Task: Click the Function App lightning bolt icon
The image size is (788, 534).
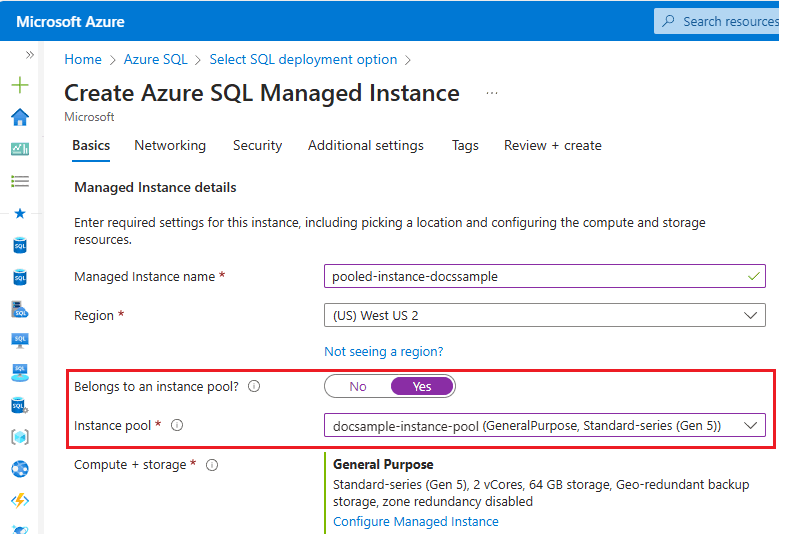Action: (20, 501)
